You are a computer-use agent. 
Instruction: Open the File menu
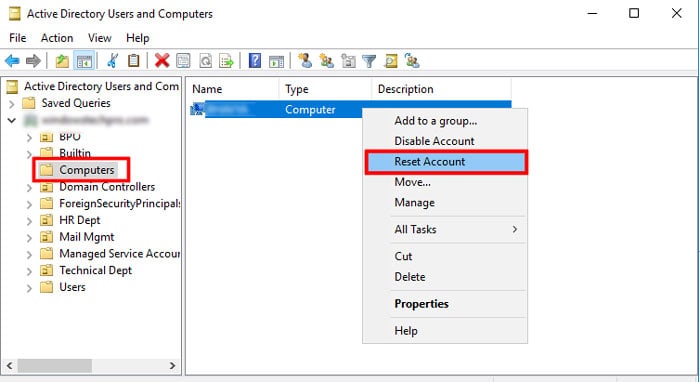pyautogui.click(x=18, y=38)
